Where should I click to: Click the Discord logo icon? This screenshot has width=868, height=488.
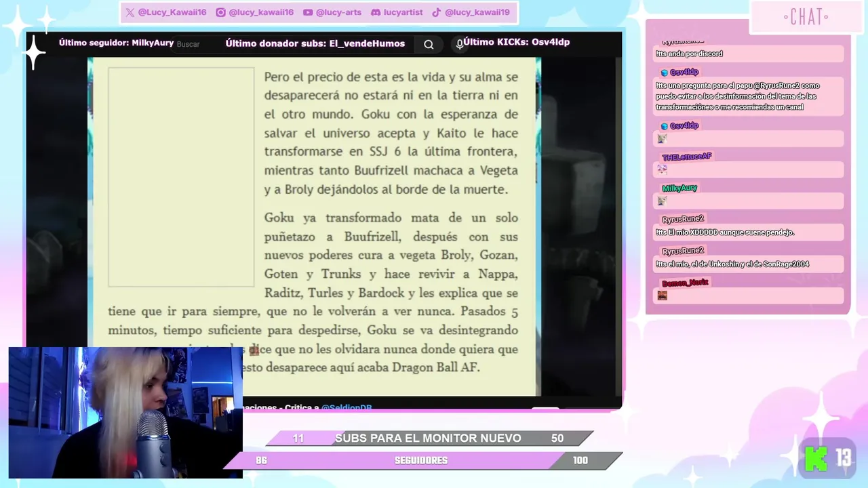[x=376, y=12]
